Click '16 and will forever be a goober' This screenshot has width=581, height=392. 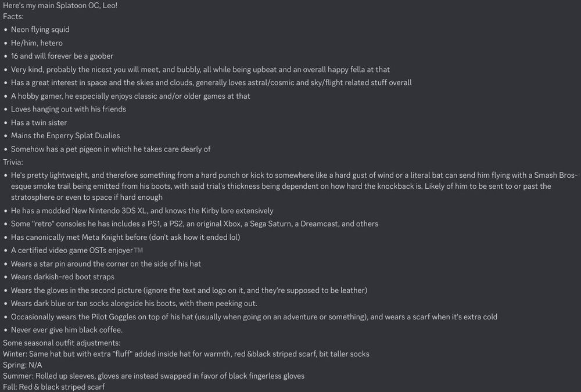62,56
